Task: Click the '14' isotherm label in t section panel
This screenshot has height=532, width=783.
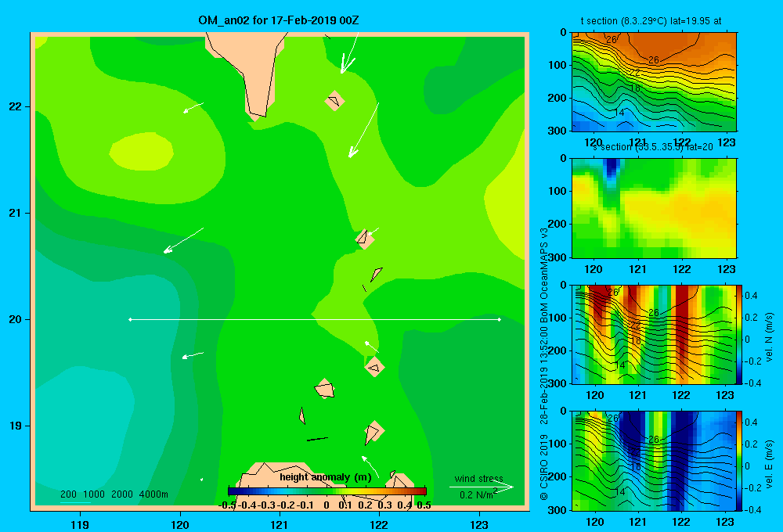Action: coord(619,113)
